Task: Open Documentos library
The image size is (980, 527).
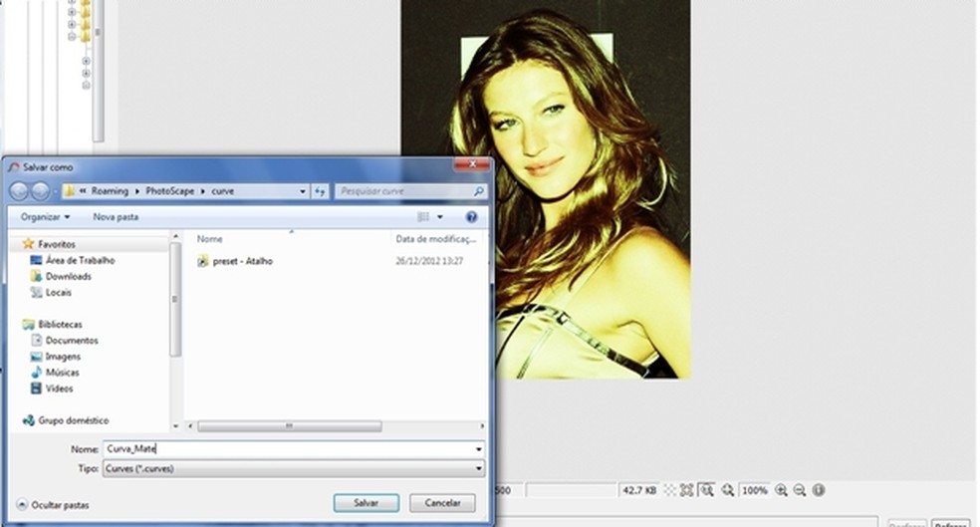Action: click(72, 340)
